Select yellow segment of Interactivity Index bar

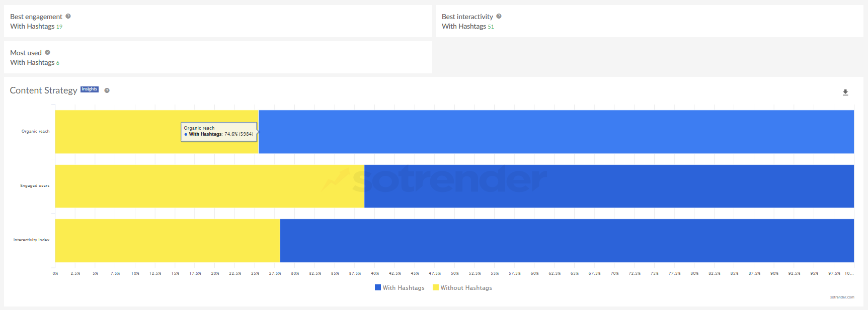coord(167,240)
